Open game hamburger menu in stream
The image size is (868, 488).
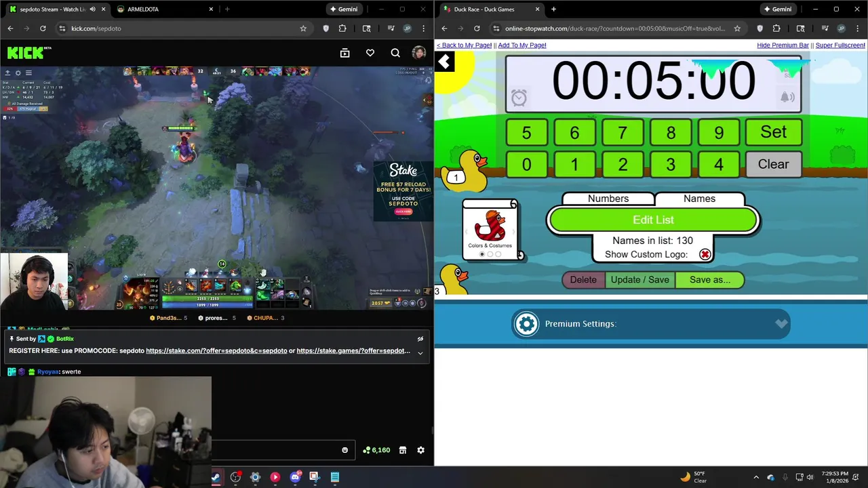(x=28, y=73)
